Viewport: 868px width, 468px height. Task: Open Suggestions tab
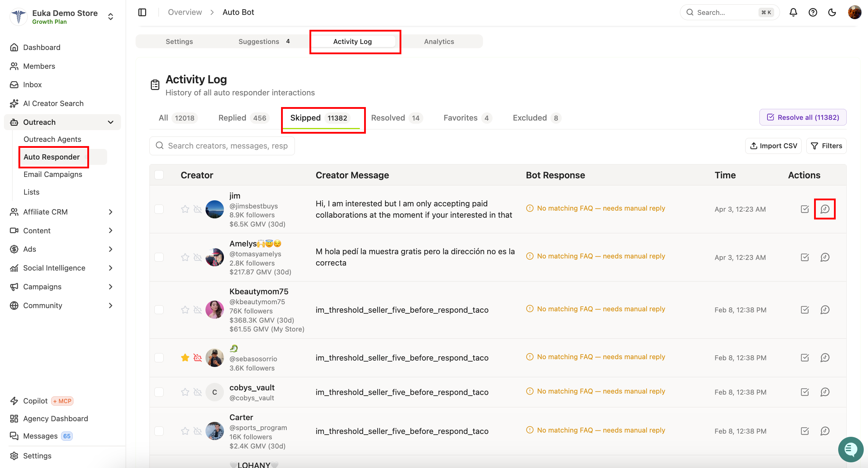(264, 41)
